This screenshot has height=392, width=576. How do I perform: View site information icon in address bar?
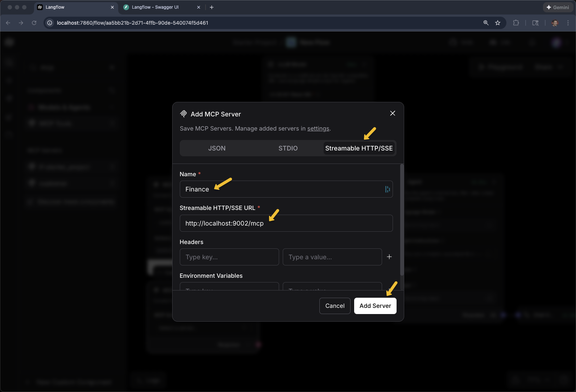click(x=50, y=23)
